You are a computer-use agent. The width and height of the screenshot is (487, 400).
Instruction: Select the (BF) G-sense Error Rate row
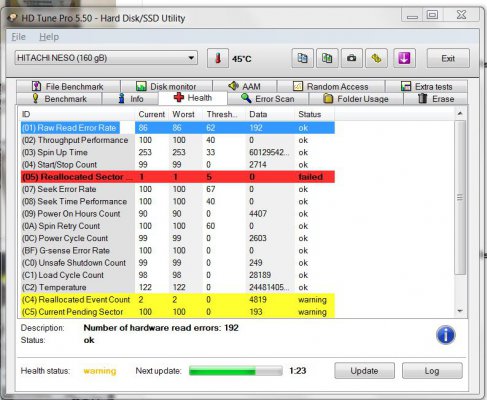(178, 250)
